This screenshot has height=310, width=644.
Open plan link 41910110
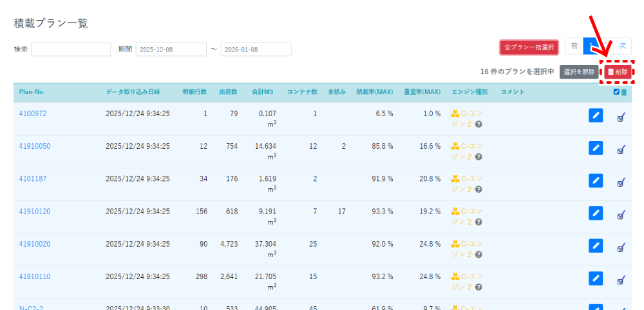pos(35,276)
